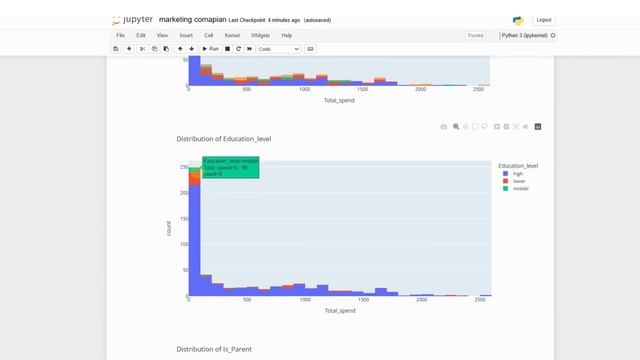
Task: Click the plot Reset Axes icon
Action: click(525, 127)
